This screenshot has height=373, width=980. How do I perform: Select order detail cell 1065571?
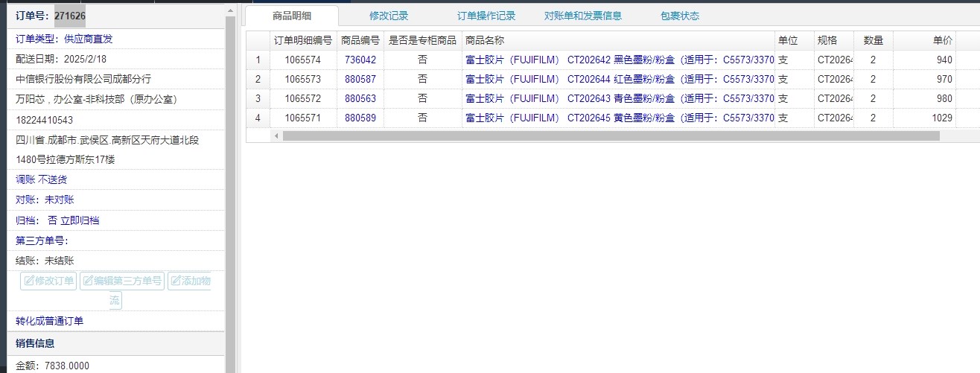(x=303, y=118)
